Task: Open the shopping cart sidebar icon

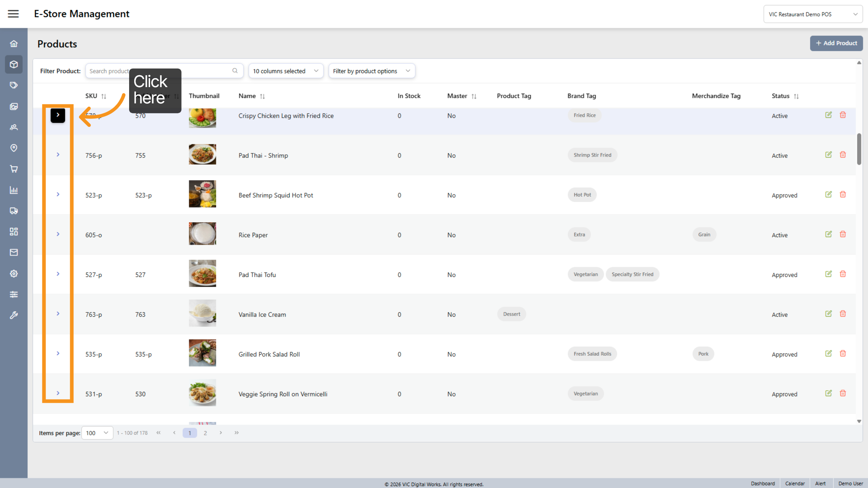Action: click(14, 169)
